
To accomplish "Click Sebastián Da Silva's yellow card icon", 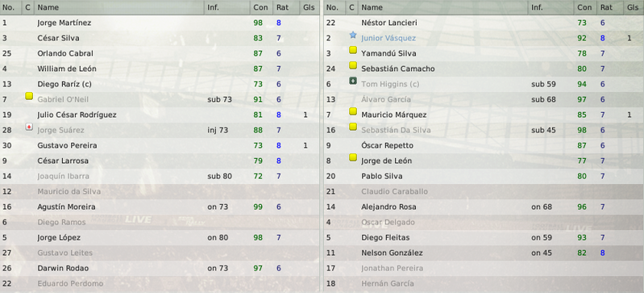I will [353, 127].
